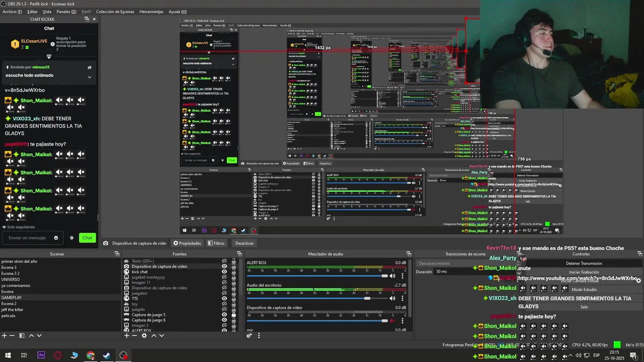
Task: Click Detener Transmisión button
Action: [x=584, y=263]
